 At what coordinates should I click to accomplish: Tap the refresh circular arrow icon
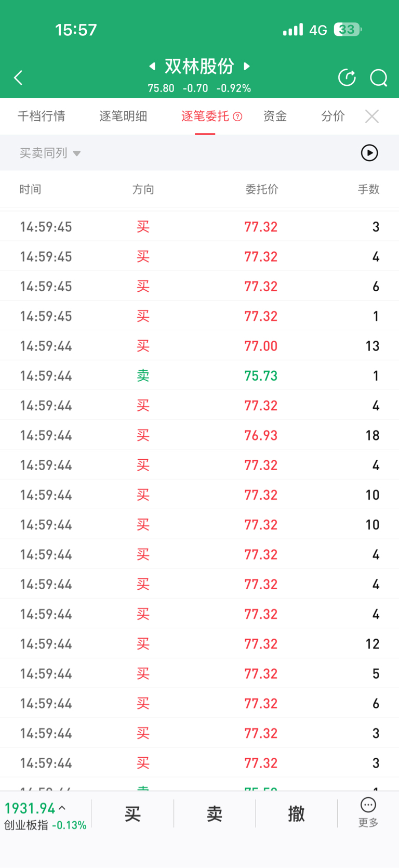pos(347,77)
